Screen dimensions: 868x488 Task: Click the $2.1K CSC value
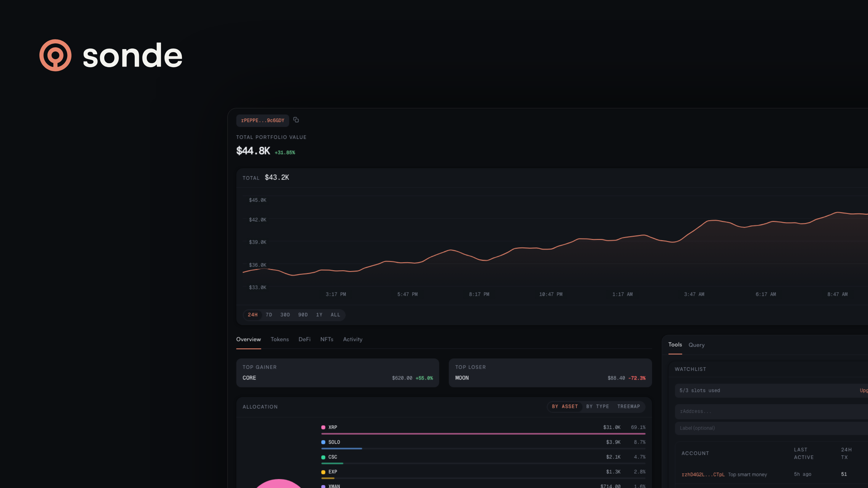point(613,457)
